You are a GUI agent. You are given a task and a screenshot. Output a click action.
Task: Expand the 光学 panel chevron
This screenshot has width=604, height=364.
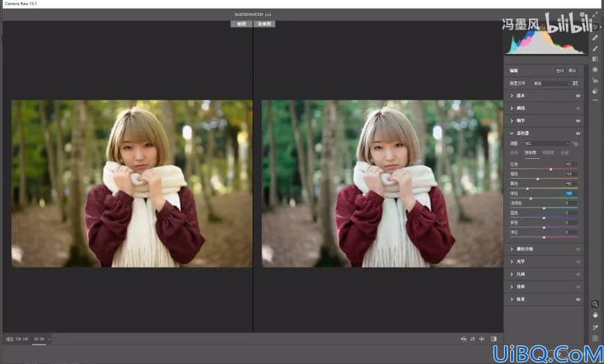click(x=512, y=261)
